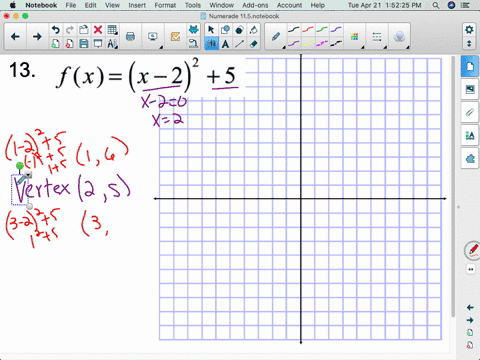Image resolution: width=480 pixels, height=360 pixels.
Task: Save the notebook file
Action: pyautogui.click(x=84, y=44)
